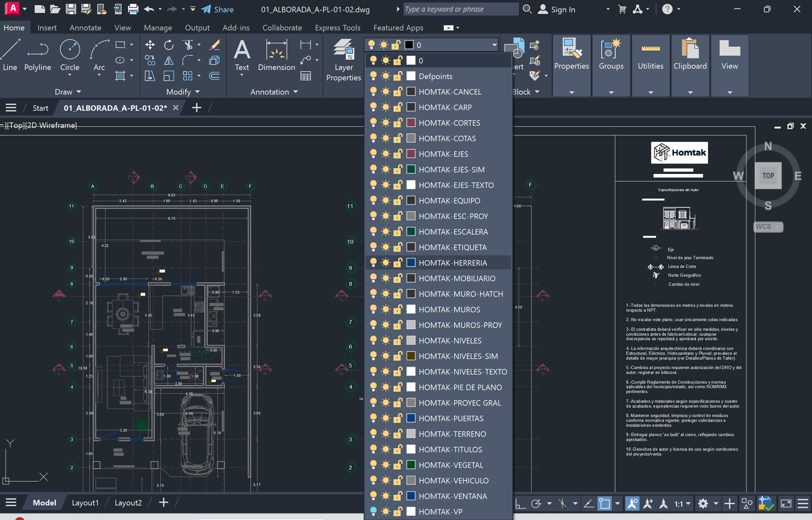Switch to the Insert ribbon tab
This screenshot has width=812, height=520.
tap(47, 27)
